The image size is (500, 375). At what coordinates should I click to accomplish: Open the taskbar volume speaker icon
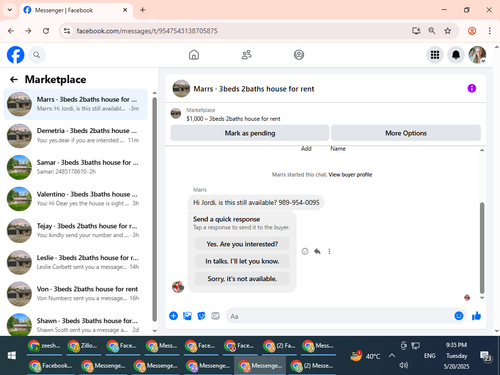click(x=404, y=365)
